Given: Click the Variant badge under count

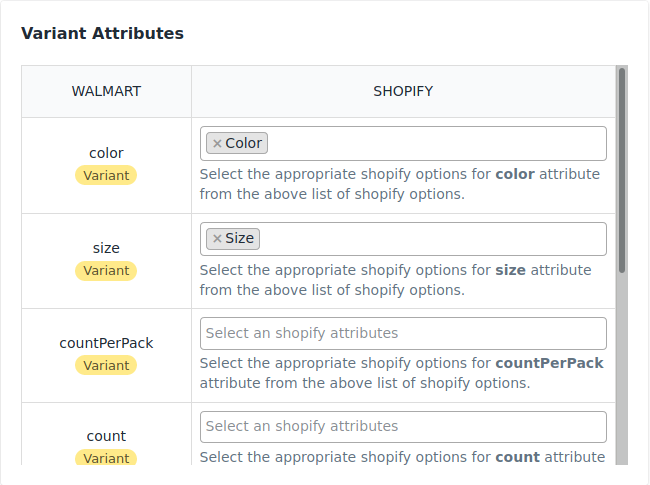Looking at the screenshot, I should tap(106, 457).
